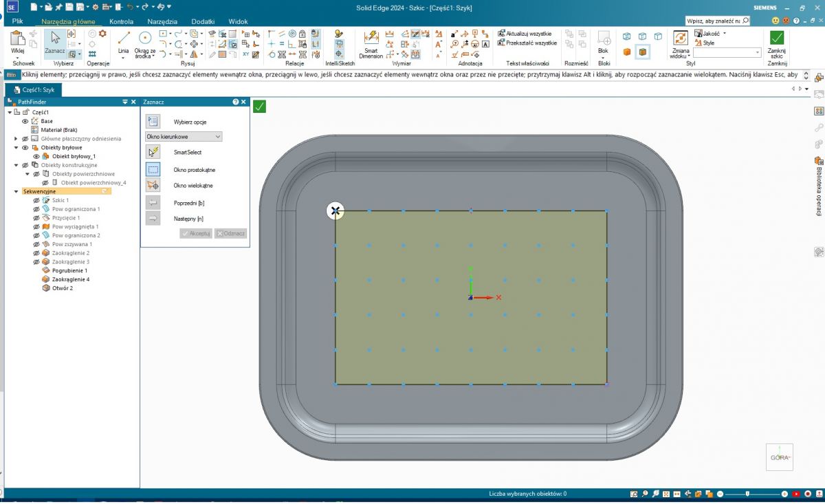
Task: Choose the Okrąg ze środka circle tool
Action: pos(145,43)
